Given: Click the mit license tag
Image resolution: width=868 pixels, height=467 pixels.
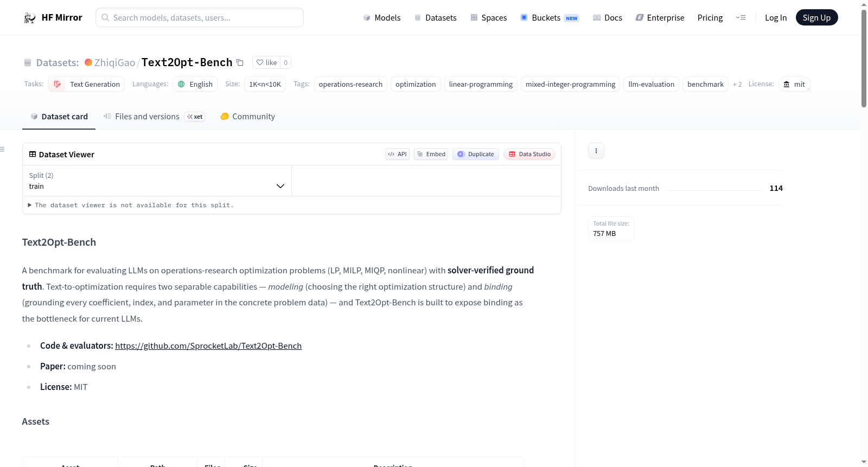Looking at the screenshot, I should tap(795, 84).
